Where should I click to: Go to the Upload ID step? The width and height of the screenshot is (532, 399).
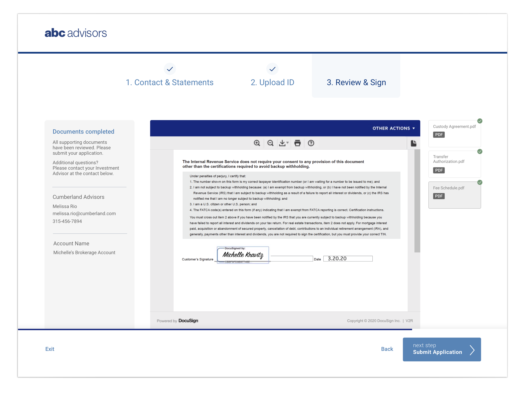point(272,82)
